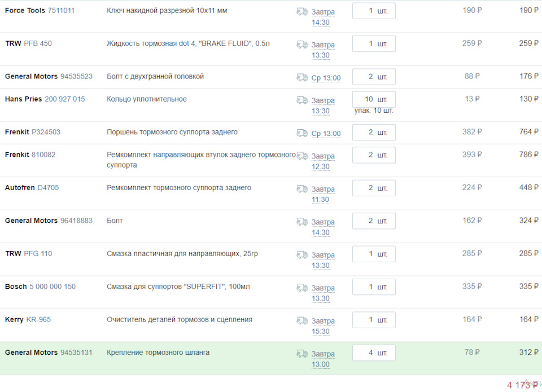Click delivery truck icon for Hans Pries 200 927 015

click(301, 100)
